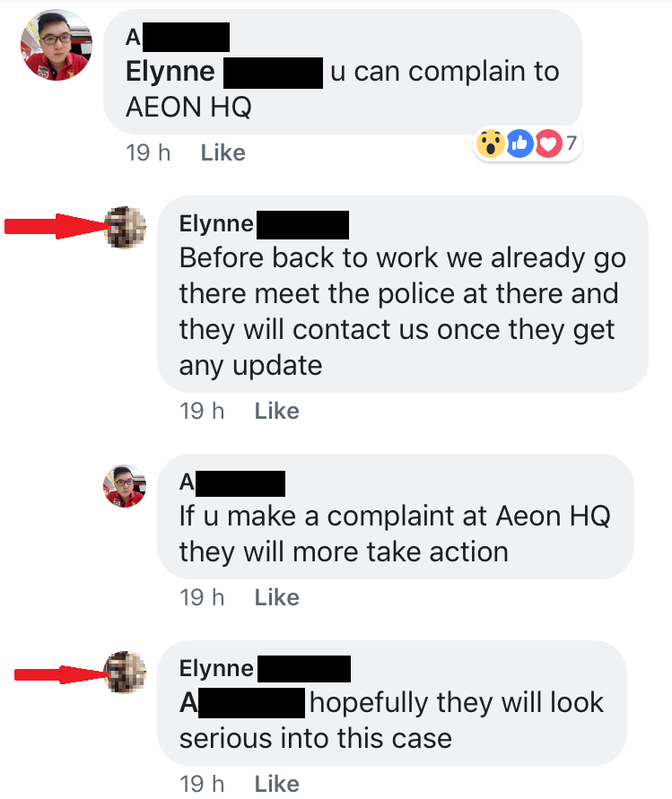Open pixelated avatar beside last reply

125,673
